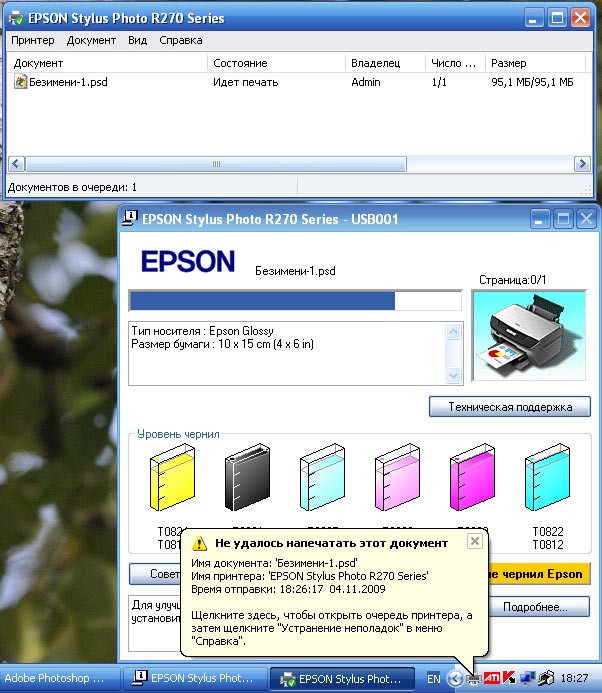
Task: Click the ATI tray icon
Action: point(492,677)
